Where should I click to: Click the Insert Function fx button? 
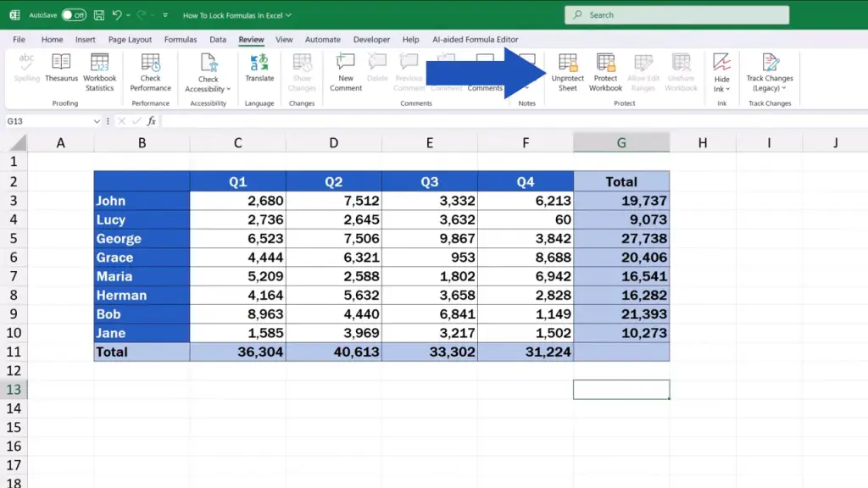[151, 121]
